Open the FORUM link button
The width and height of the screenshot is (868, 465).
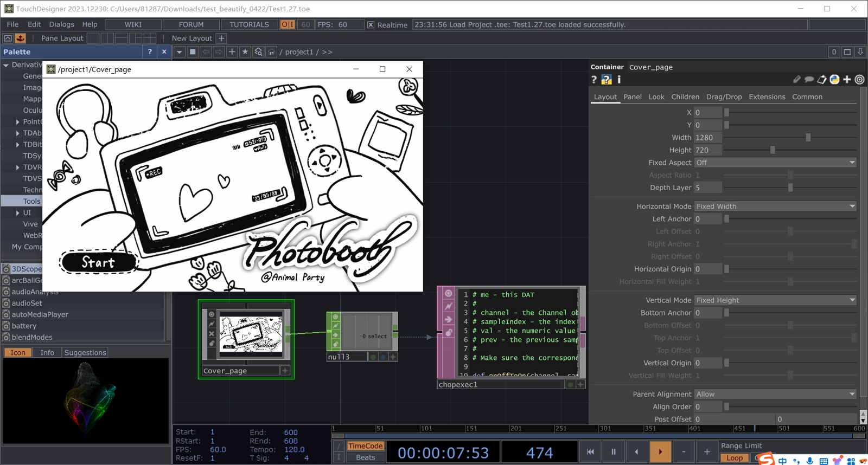click(x=191, y=24)
